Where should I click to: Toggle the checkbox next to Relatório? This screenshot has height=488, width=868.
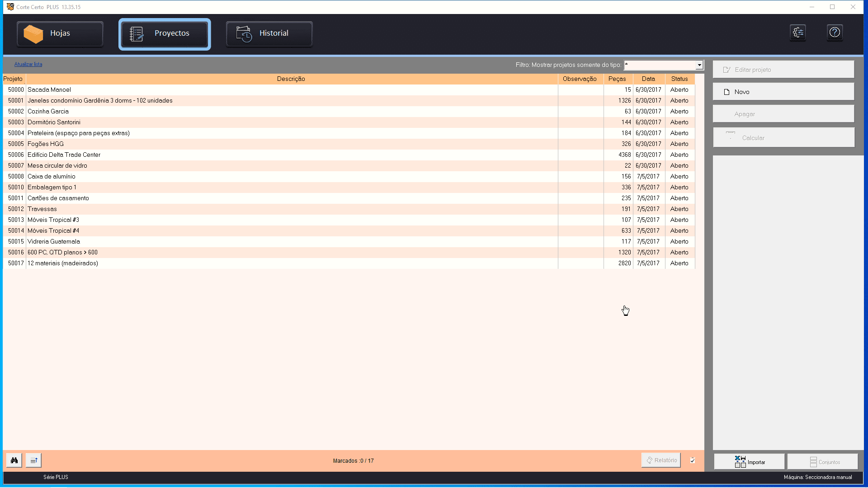click(693, 460)
